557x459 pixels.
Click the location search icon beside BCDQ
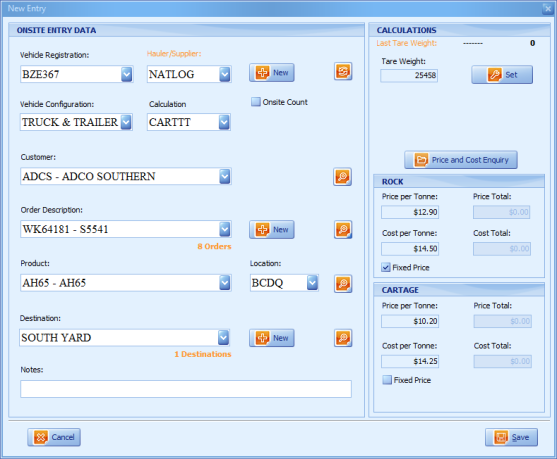click(343, 284)
